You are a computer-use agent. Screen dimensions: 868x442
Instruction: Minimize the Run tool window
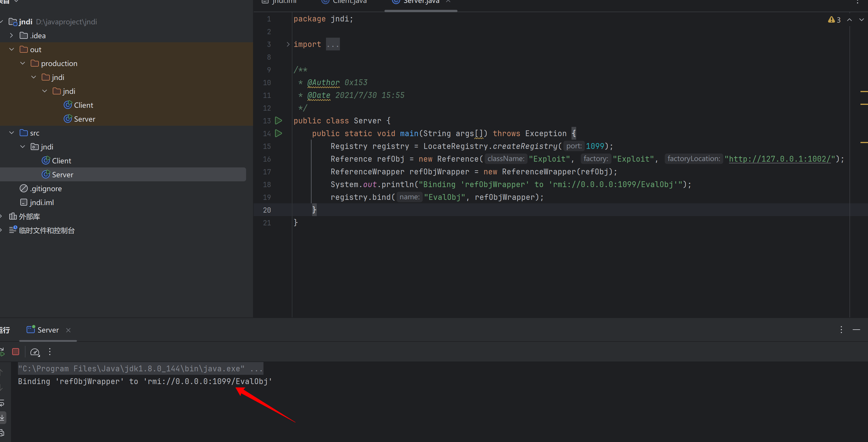click(856, 329)
